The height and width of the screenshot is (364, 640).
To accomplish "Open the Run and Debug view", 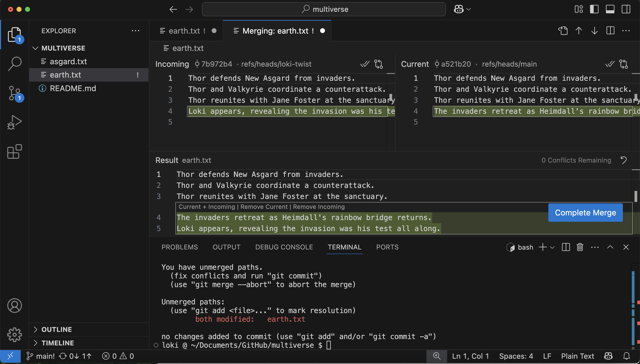I will 15,122.
